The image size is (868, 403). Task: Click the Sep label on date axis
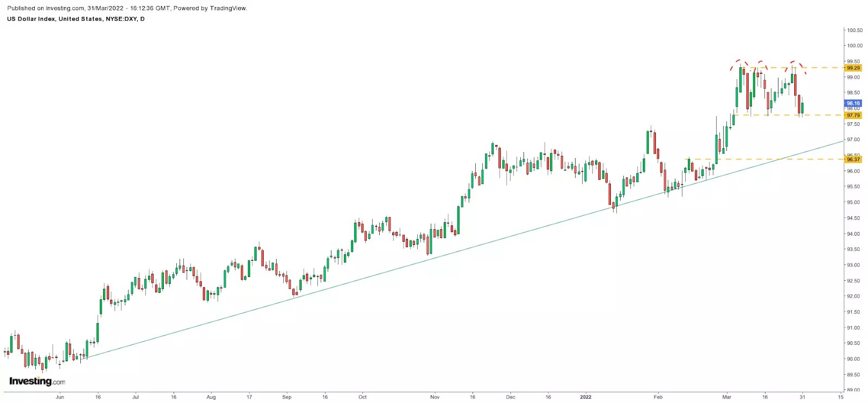pyautogui.click(x=287, y=397)
